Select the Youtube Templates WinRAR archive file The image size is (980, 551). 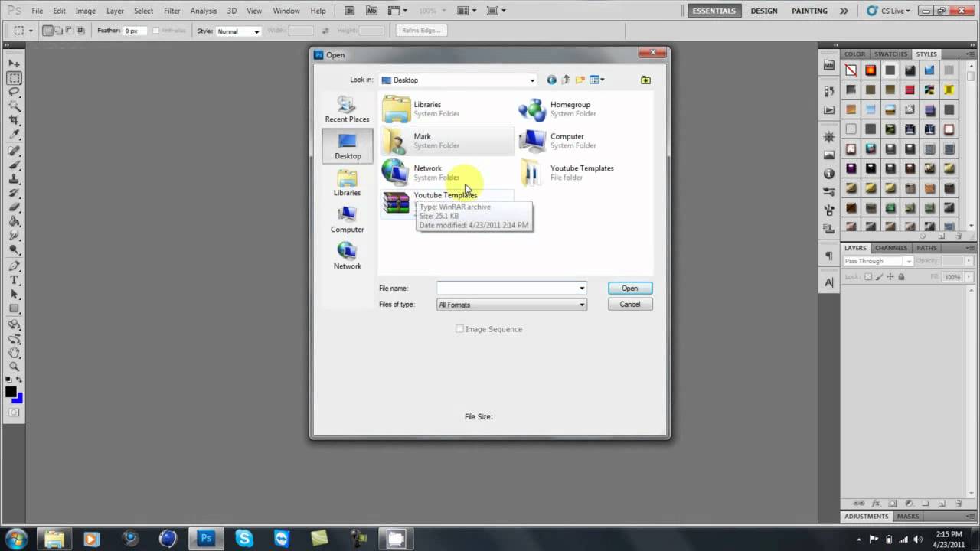(x=446, y=203)
